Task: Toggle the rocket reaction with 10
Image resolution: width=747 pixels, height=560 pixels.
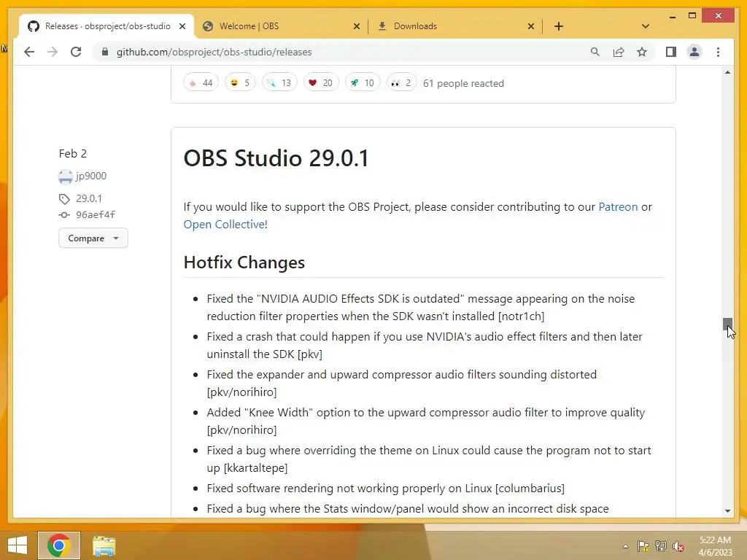Action: (x=363, y=83)
